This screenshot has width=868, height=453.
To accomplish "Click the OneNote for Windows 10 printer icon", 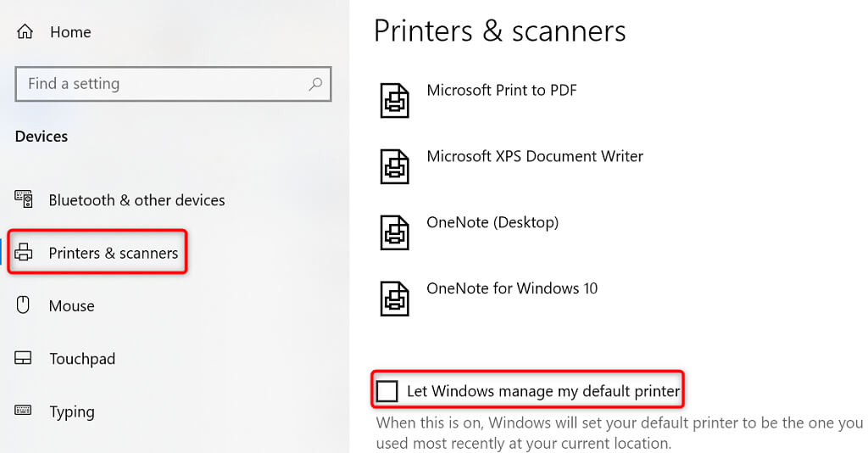I will tap(394, 299).
